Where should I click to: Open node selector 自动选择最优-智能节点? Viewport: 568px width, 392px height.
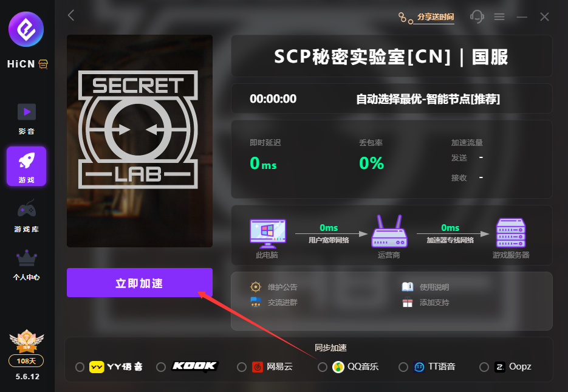tap(428, 99)
